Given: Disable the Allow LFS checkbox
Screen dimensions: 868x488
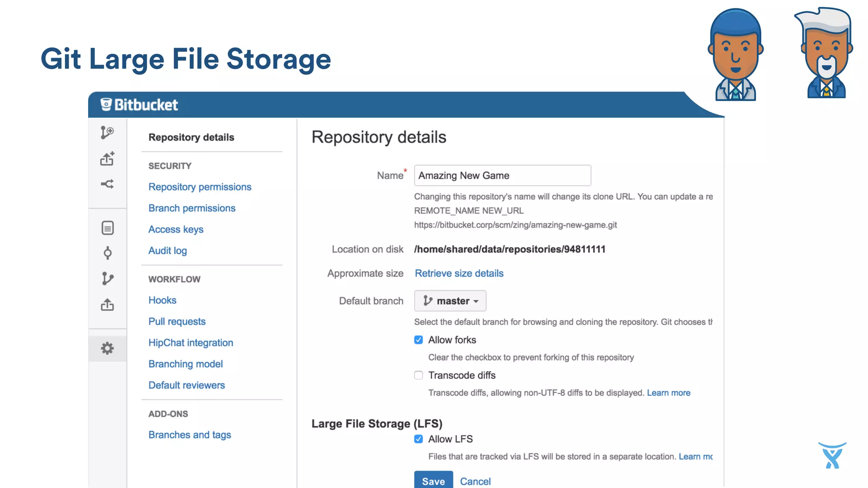Looking at the screenshot, I should coord(418,439).
